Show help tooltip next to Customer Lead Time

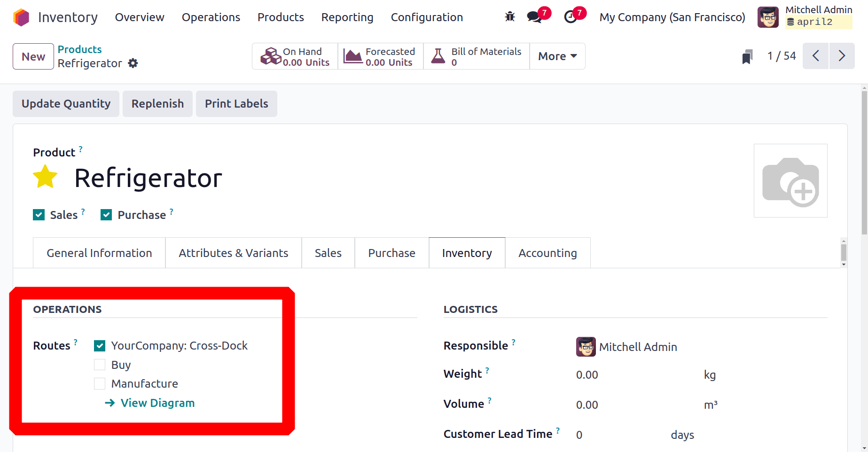point(558,430)
